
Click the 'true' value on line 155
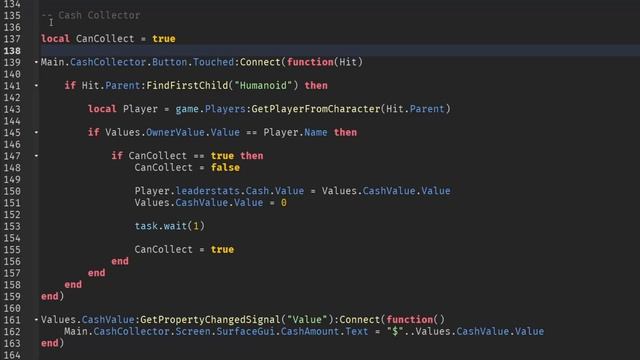click(x=222, y=249)
